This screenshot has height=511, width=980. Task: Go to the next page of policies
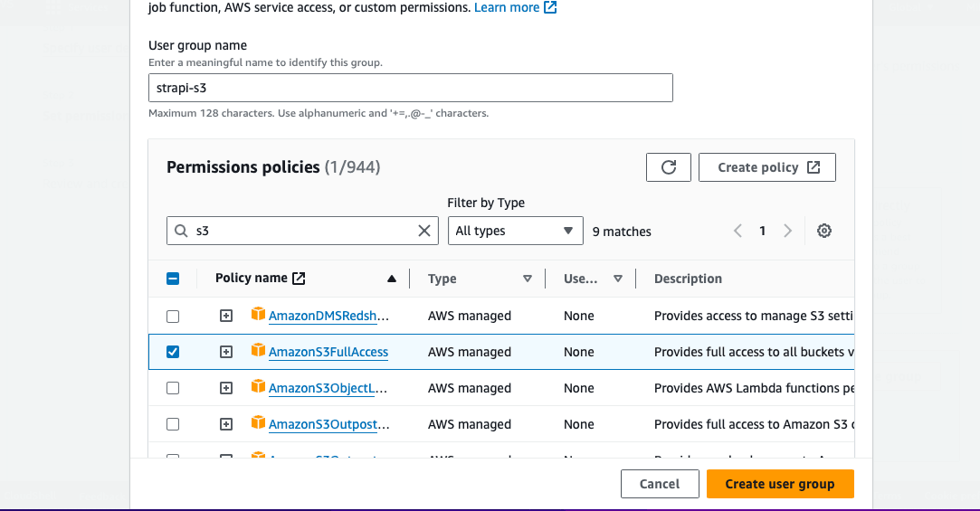[x=787, y=232]
